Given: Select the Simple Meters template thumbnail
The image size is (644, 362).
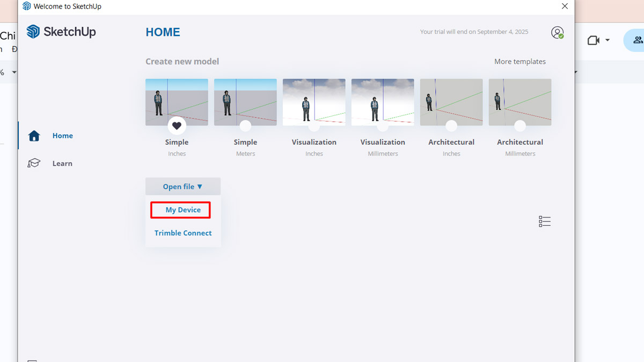Looking at the screenshot, I should (245, 102).
